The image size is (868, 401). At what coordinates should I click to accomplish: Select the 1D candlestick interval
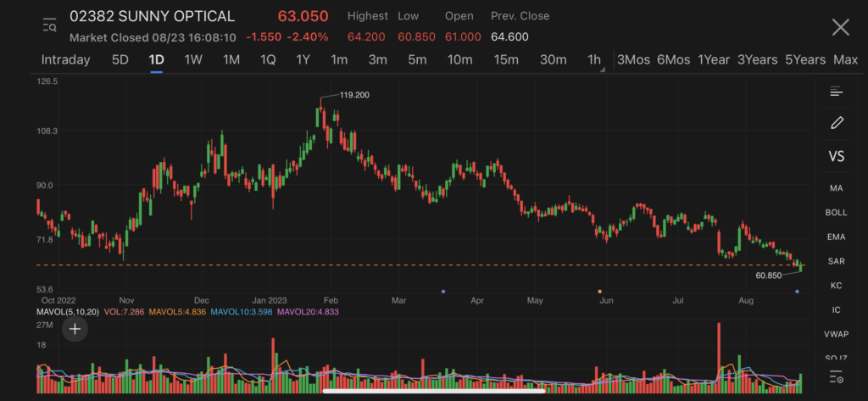[x=156, y=60]
